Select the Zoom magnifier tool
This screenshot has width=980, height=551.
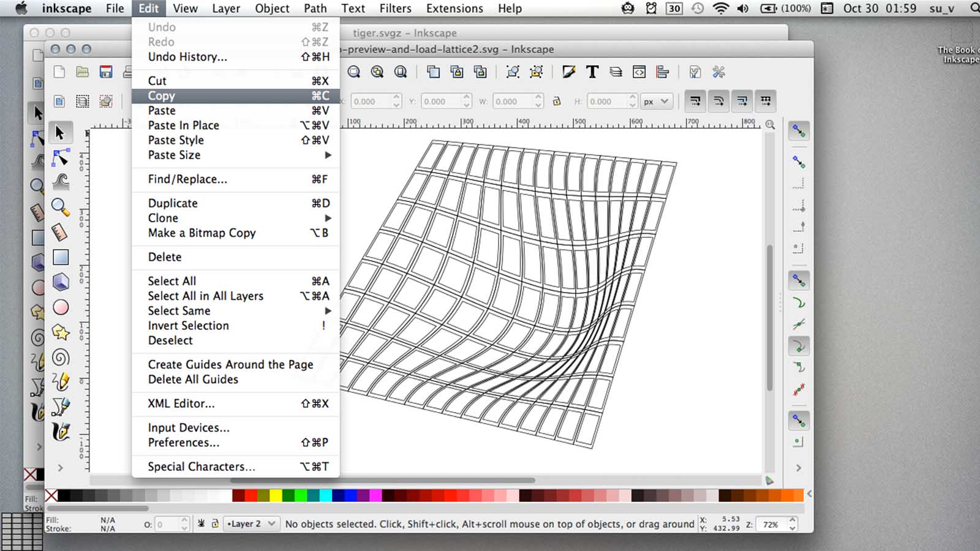click(x=60, y=208)
